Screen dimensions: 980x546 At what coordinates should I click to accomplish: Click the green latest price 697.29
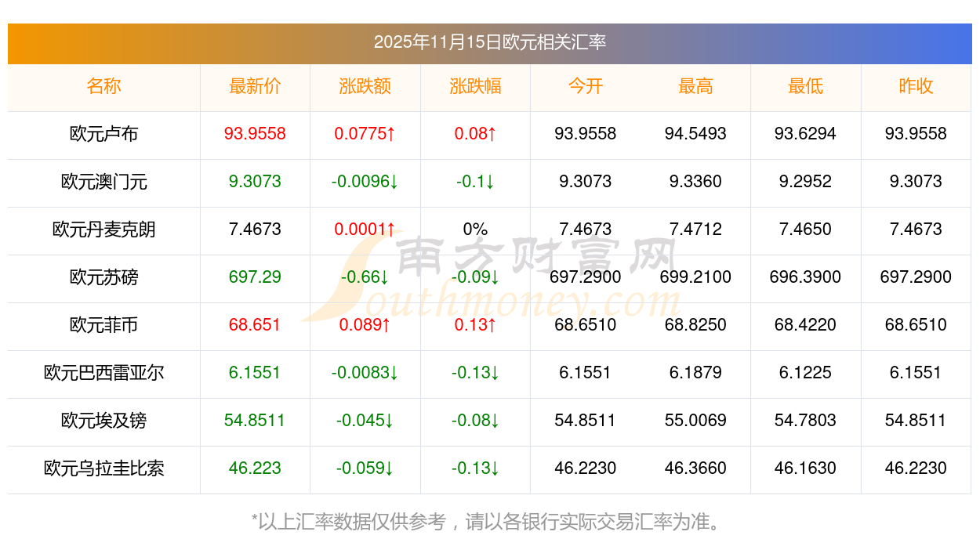(x=255, y=277)
